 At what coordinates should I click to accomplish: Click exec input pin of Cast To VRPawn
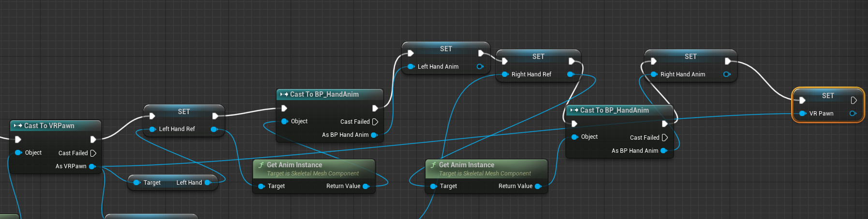tap(18, 139)
